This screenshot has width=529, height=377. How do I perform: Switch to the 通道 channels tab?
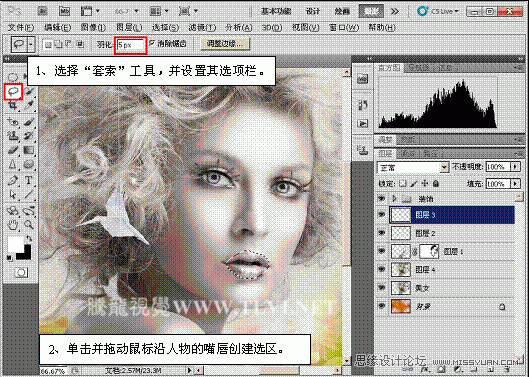(x=408, y=154)
